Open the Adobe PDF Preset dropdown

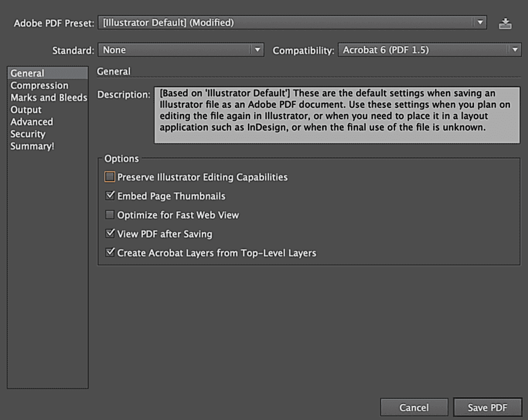pyautogui.click(x=292, y=23)
